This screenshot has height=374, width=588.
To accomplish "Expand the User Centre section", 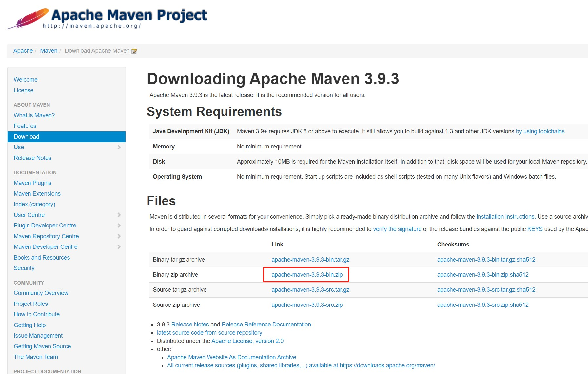I will [x=119, y=215].
